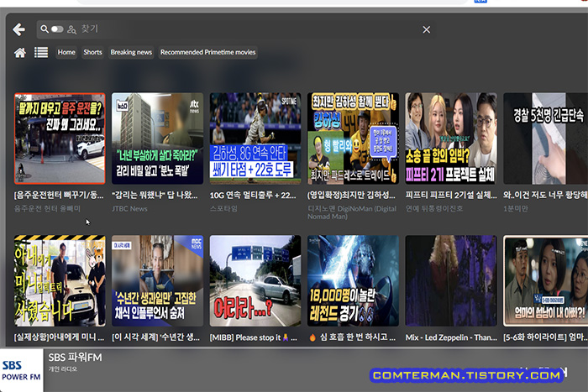Open the JTBC News apartment video thumbnail
The width and height of the screenshot is (588, 392).
coord(158,139)
